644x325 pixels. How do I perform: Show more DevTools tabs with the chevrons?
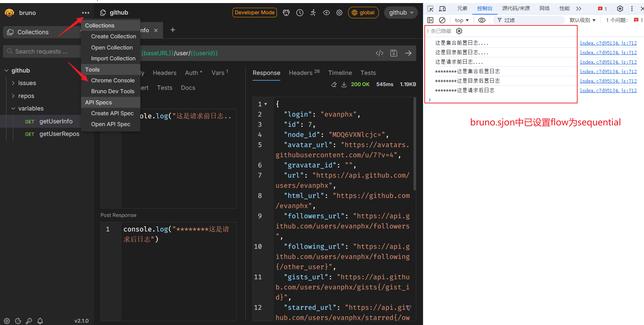click(x=579, y=9)
